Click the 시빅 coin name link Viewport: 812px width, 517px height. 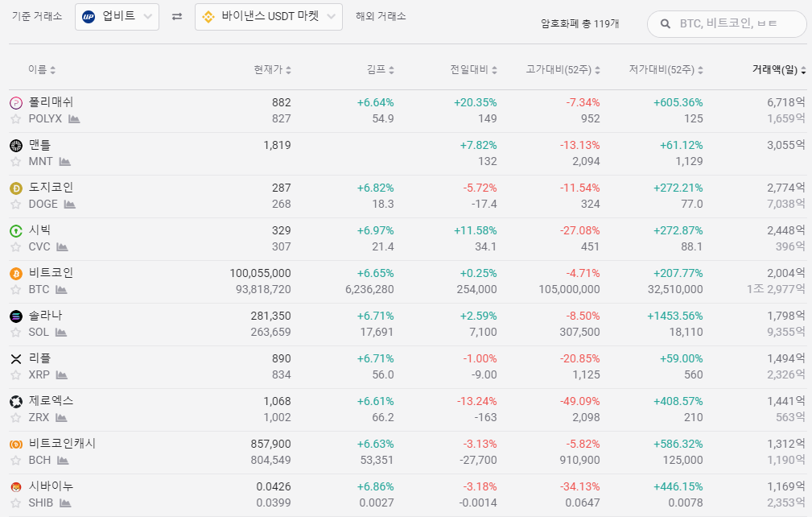pos(39,230)
